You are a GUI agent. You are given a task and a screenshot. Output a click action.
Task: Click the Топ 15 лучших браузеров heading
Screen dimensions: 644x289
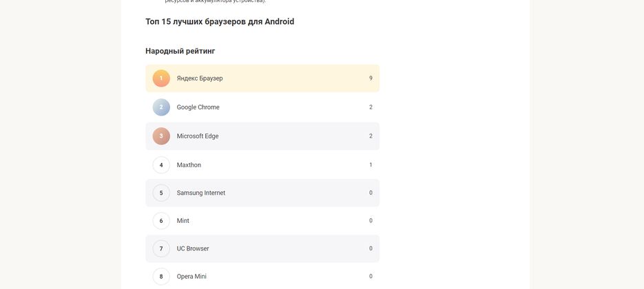220,21
